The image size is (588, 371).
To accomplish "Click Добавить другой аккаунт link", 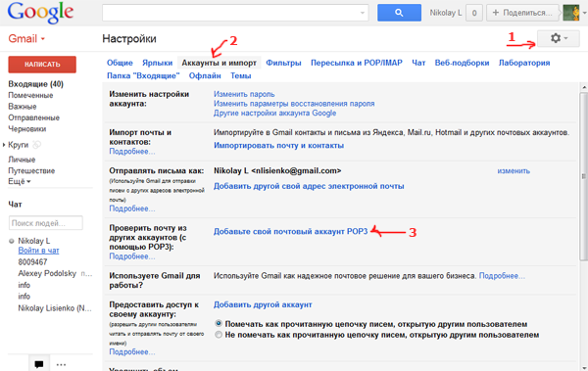I will pos(263,304).
